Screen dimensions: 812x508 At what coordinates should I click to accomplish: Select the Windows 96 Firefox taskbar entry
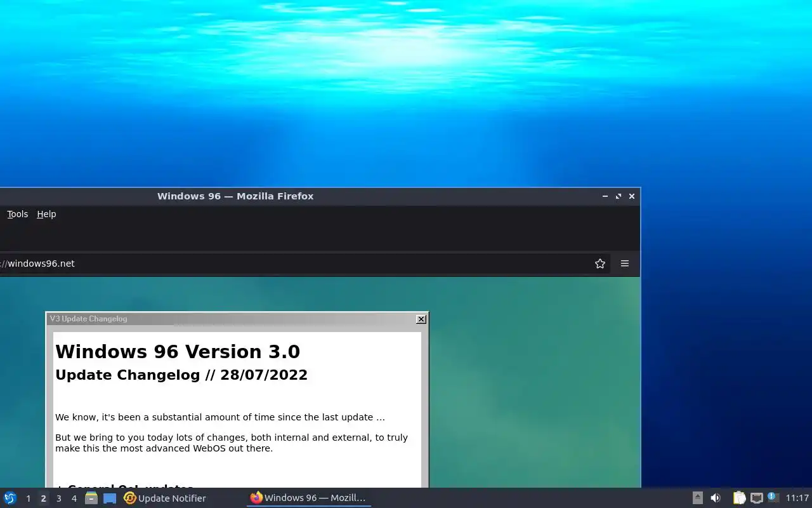pyautogui.click(x=309, y=498)
